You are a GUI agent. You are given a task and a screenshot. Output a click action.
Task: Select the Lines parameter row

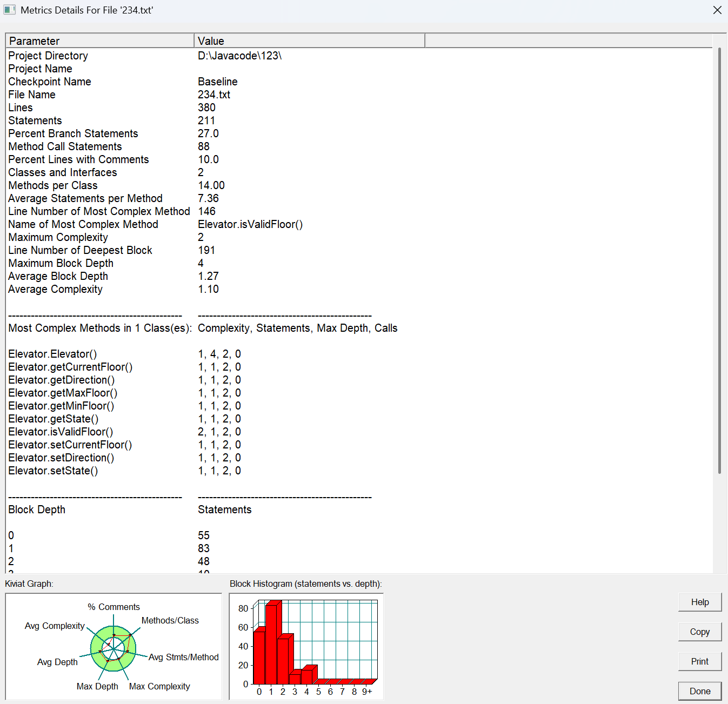click(x=21, y=108)
